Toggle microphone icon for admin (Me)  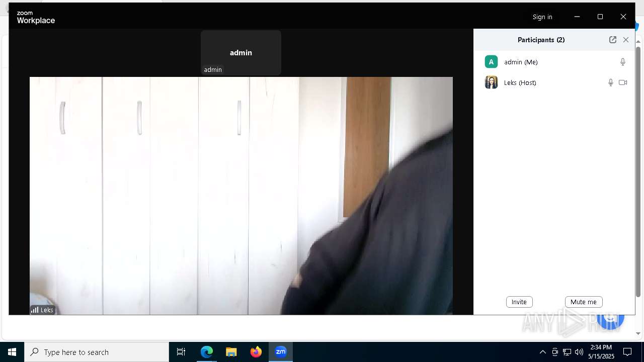tap(622, 62)
